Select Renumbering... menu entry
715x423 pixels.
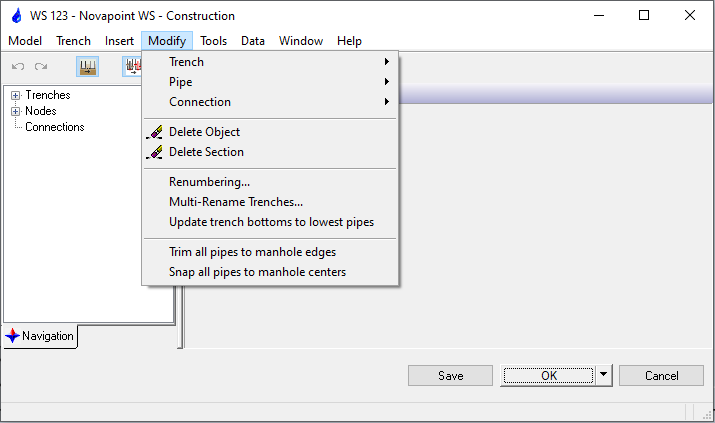pyautogui.click(x=209, y=182)
